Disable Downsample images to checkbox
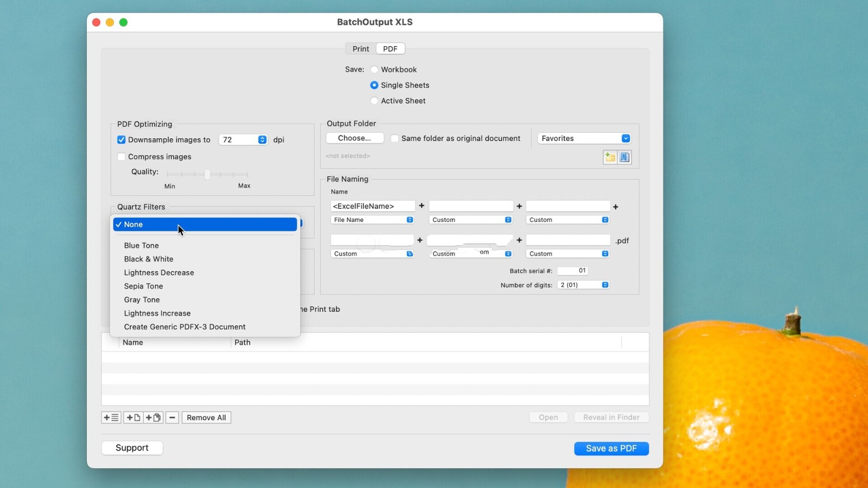Viewport: 868px width, 488px height. coord(122,140)
